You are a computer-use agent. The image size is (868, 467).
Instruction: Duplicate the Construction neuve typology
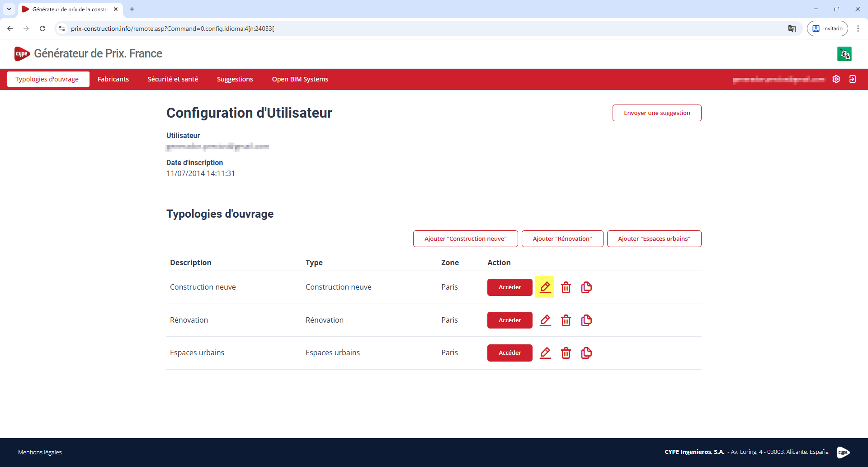point(586,287)
